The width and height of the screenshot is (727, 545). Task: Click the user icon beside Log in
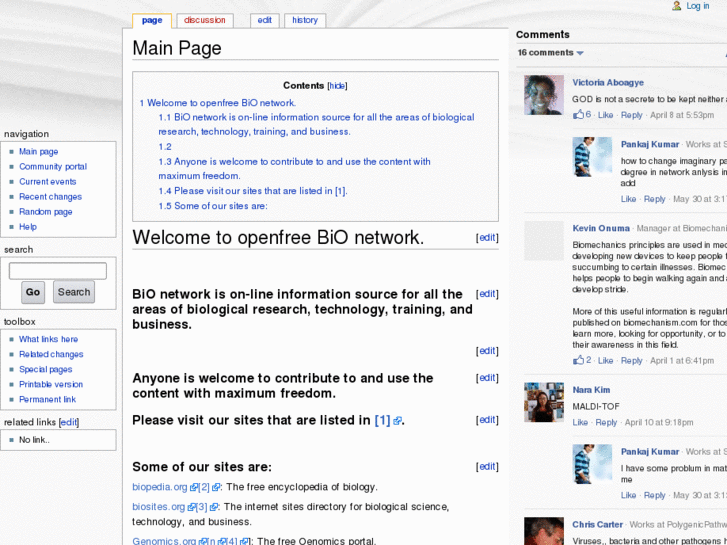tap(677, 6)
